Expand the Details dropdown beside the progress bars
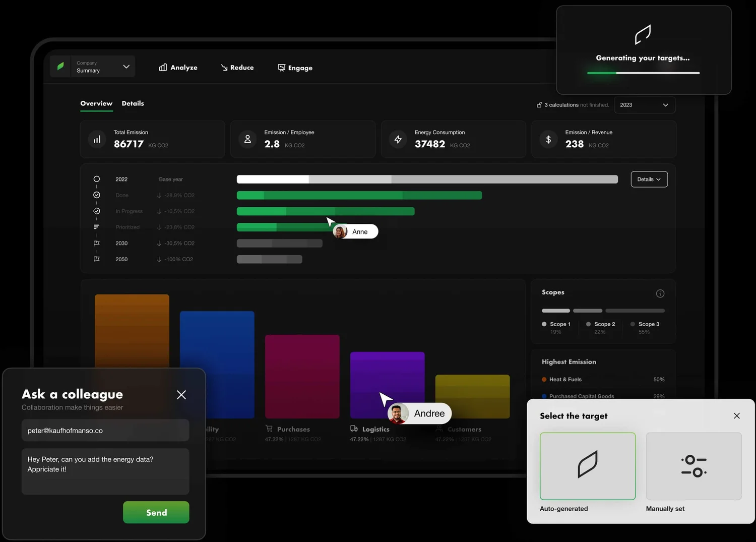The width and height of the screenshot is (756, 542). tap(649, 179)
